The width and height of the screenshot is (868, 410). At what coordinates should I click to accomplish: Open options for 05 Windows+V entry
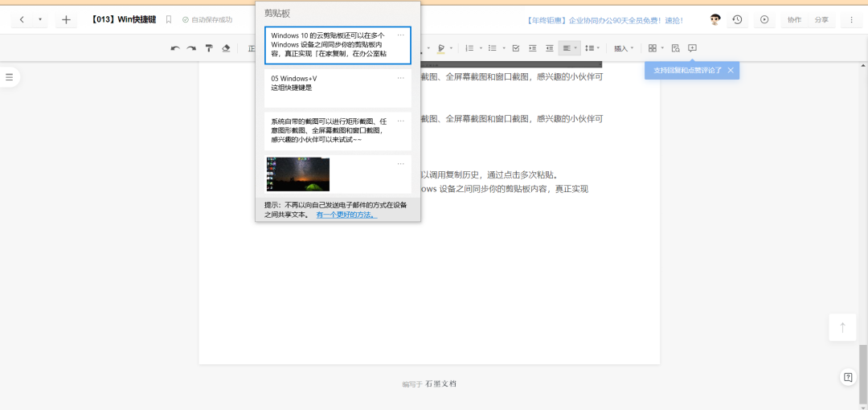click(401, 78)
